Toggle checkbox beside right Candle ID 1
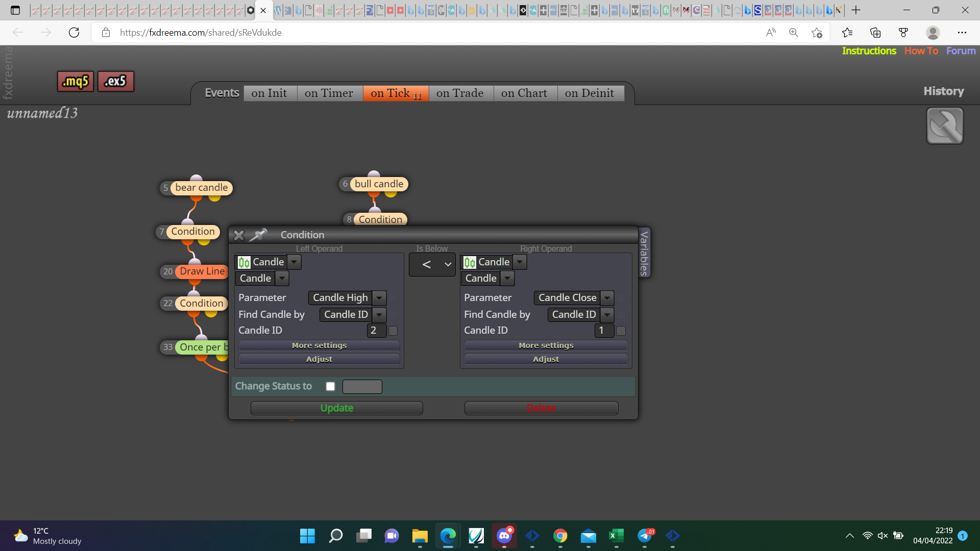 (x=621, y=331)
